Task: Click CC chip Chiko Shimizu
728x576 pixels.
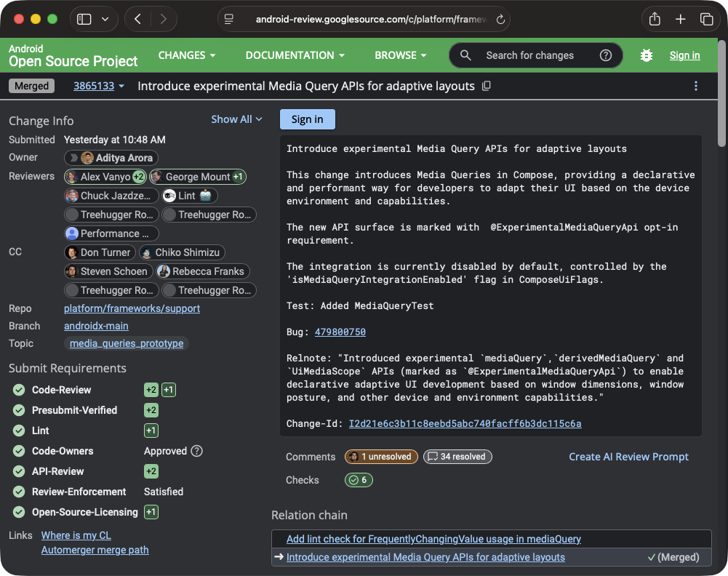Action: click(x=183, y=252)
